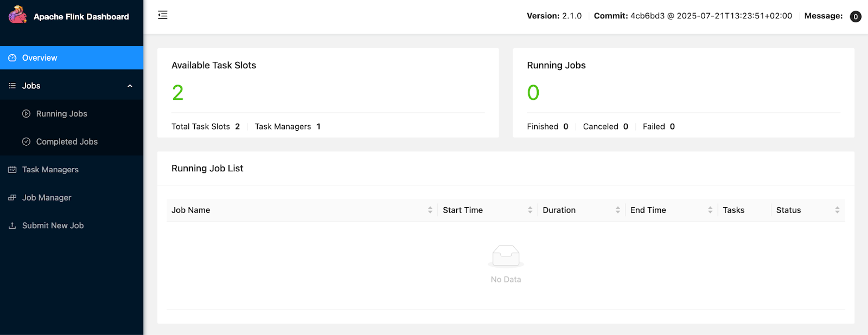Image resolution: width=868 pixels, height=335 pixels.
Task: Click the Task Managers count label in card
Action: pos(283,126)
